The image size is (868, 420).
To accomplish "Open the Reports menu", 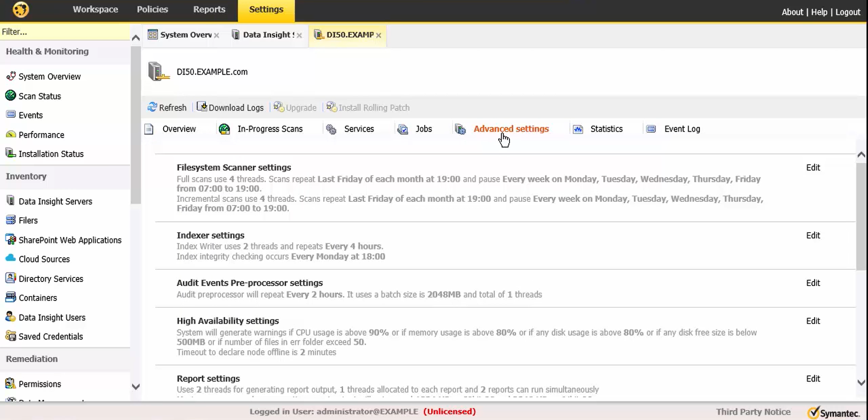I will [x=209, y=10].
